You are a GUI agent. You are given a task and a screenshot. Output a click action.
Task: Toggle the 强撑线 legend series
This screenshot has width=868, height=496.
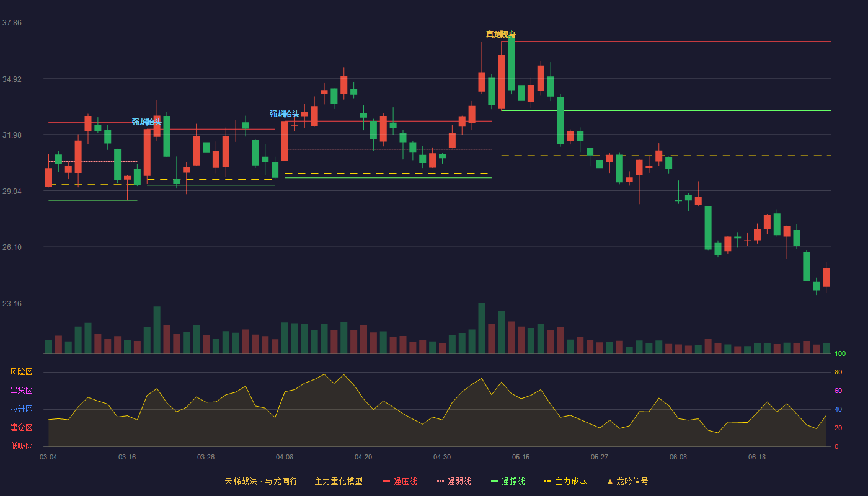(x=508, y=481)
